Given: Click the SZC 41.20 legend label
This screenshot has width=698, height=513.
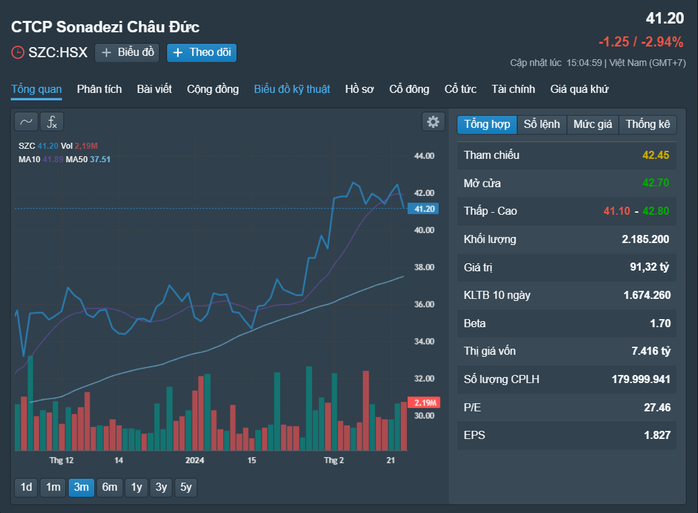Looking at the screenshot, I should (x=38, y=146).
